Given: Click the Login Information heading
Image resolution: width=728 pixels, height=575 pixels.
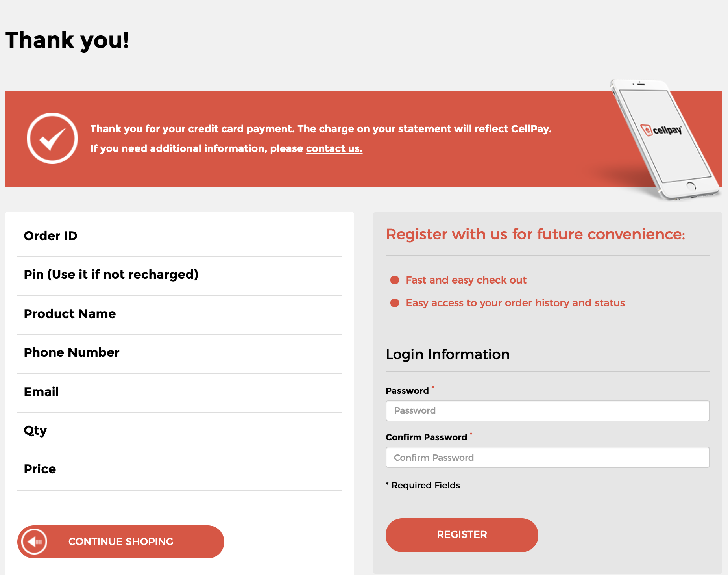Looking at the screenshot, I should (447, 354).
